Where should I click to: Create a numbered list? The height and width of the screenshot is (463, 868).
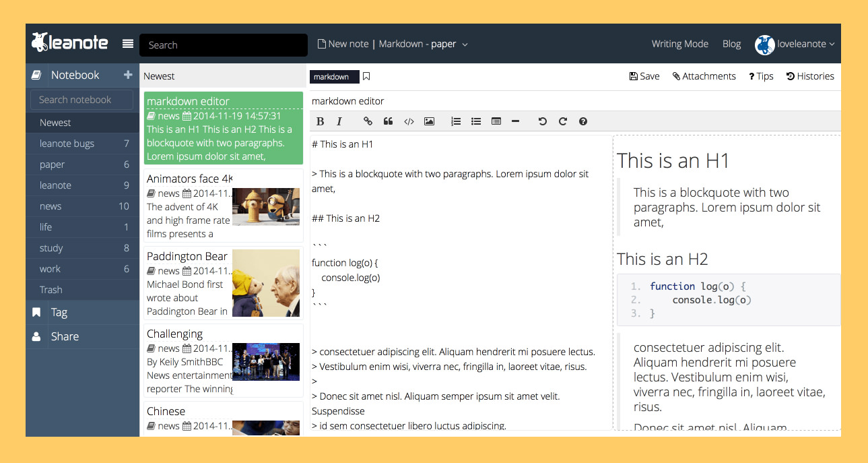[x=456, y=121]
